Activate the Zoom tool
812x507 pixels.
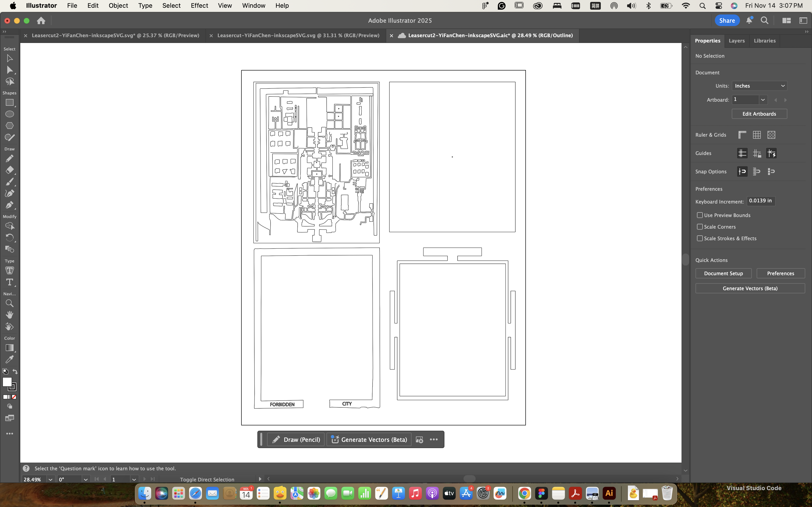pos(9,303)
